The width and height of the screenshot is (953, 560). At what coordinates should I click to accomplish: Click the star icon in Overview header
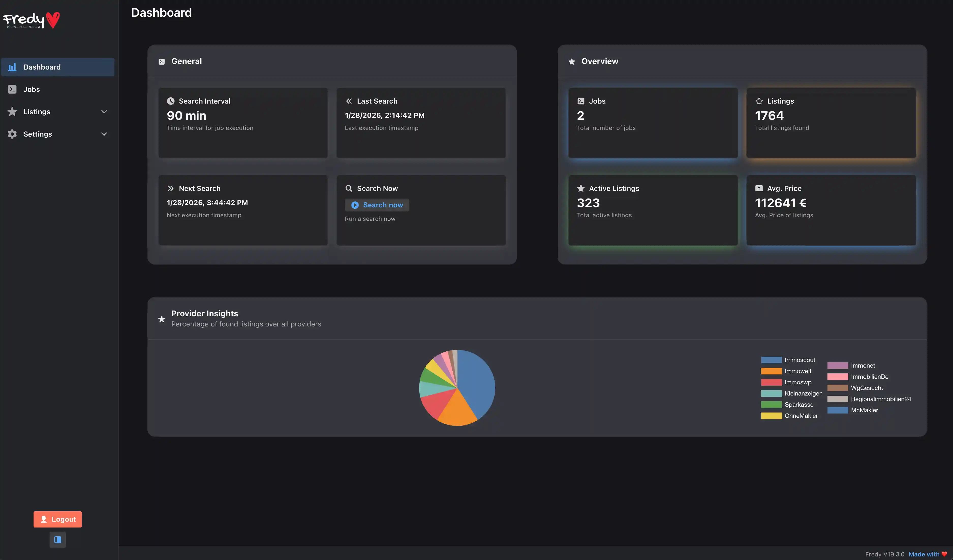572,61
